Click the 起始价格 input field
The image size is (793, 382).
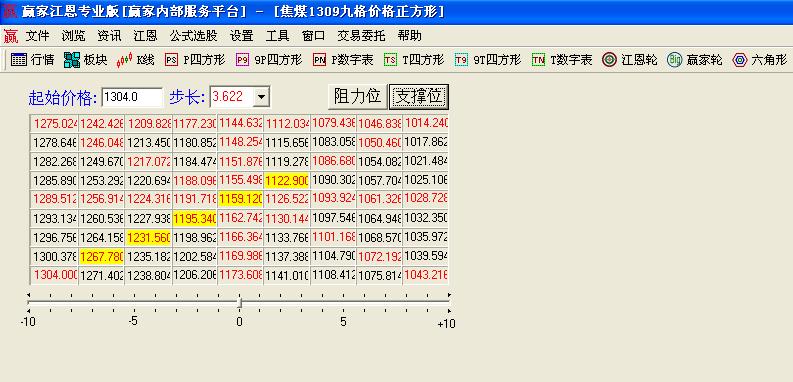click(133, 97)
